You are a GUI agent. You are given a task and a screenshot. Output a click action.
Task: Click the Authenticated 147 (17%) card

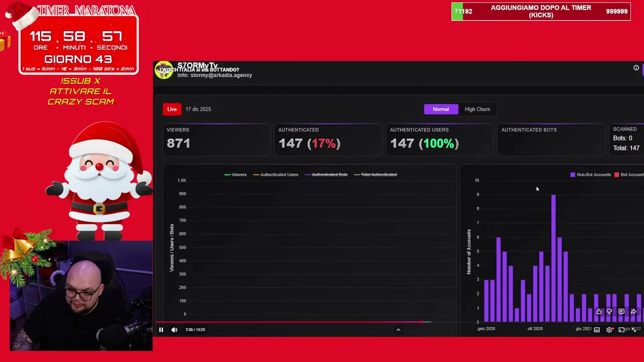click(x=328, y=140)
